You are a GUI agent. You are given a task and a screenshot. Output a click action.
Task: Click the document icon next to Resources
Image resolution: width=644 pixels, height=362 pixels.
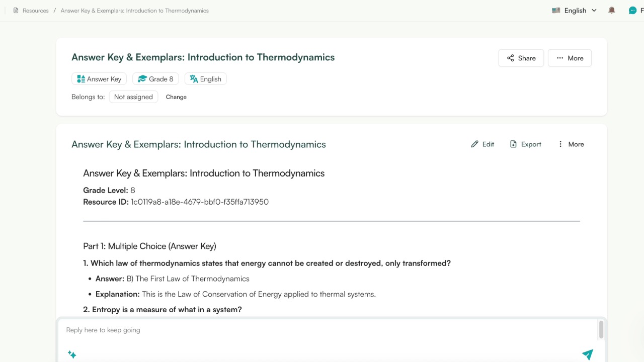coord(16,10)
